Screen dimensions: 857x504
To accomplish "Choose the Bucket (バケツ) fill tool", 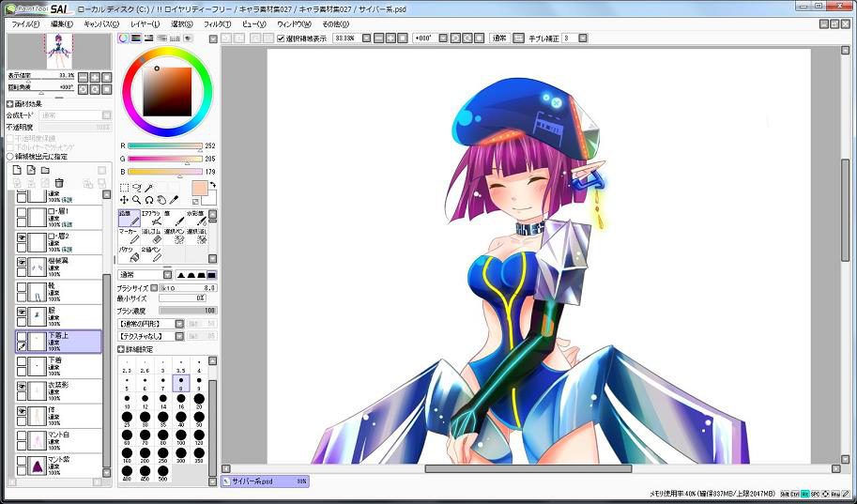I will tap(129, 254).
